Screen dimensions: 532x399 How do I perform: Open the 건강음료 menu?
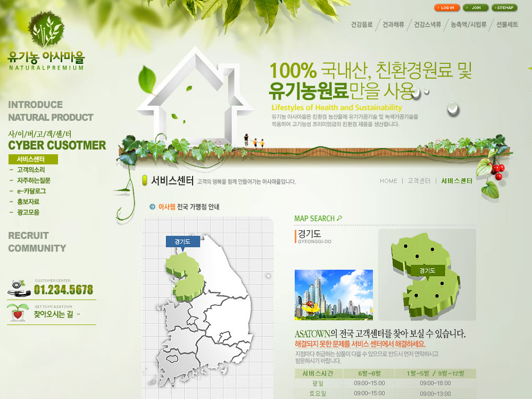point(362,24)
